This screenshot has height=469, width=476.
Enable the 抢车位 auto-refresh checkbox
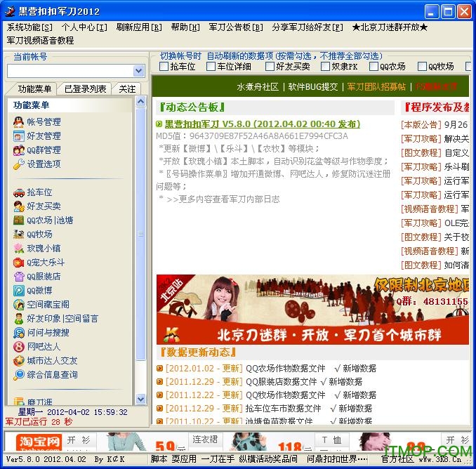[x=164, y=67]
